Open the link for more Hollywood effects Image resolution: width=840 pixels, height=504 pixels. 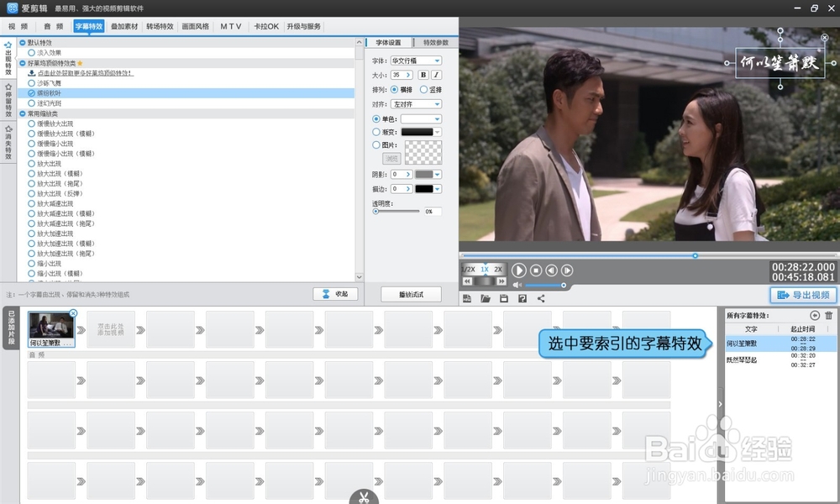[x=85, y=73]
